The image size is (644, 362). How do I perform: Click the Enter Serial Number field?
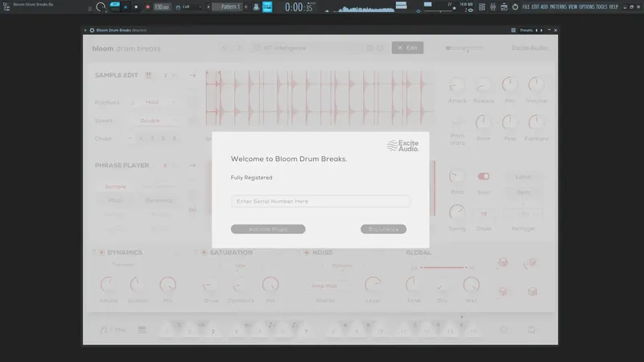[x=320, y=201]
